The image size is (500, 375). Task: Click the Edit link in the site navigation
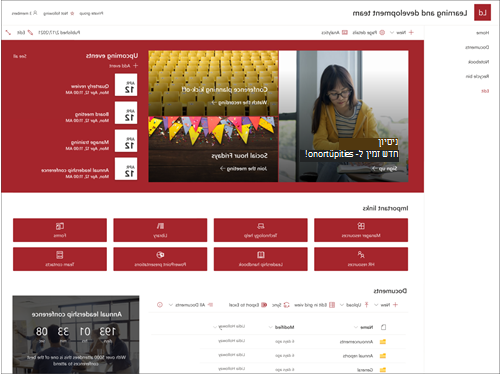[485, 91]
